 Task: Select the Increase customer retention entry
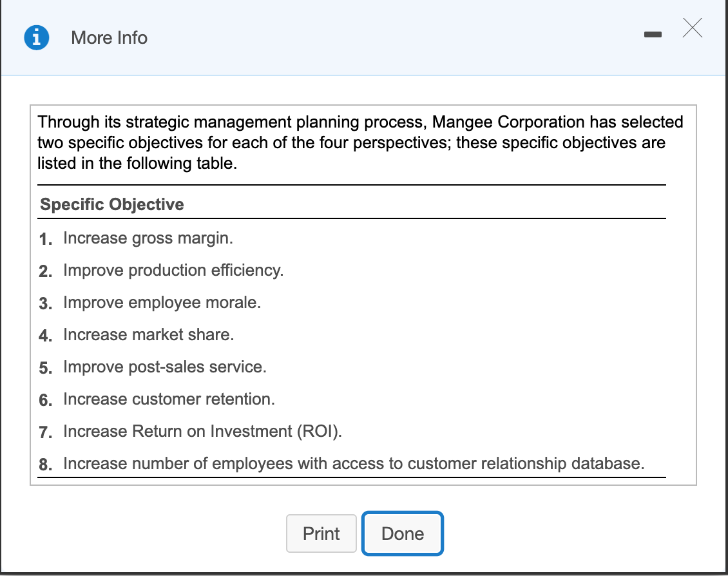(169, 399)
